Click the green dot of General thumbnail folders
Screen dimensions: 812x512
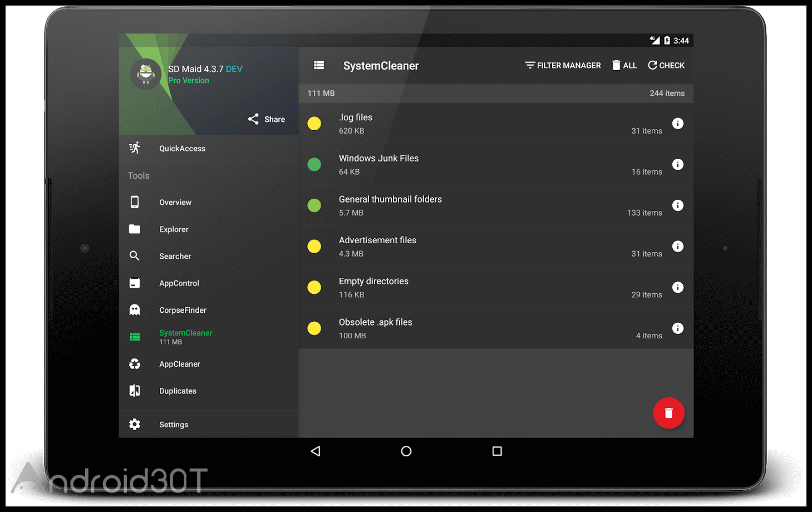tap(314, 205)
